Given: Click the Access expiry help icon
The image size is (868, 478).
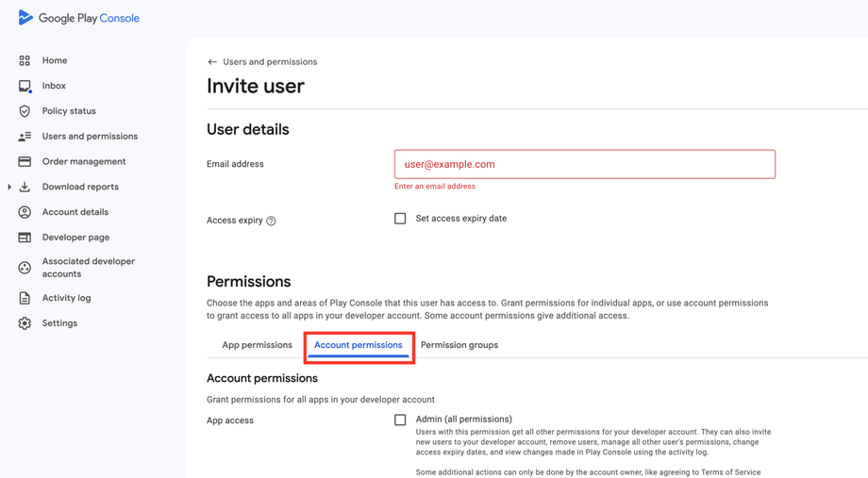Looking at the screenshot, I should pyautogui.click(x=271, y=221).
